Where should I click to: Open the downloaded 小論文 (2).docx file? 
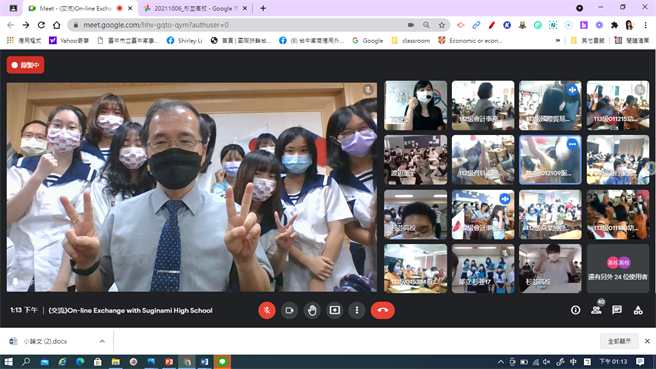pyautogui.click(x=45, y=341)
